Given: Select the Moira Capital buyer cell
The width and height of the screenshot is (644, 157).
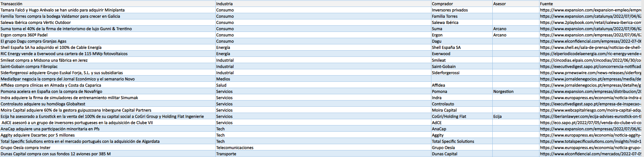Looking at the screenshot, I should [x=462, y=110].
